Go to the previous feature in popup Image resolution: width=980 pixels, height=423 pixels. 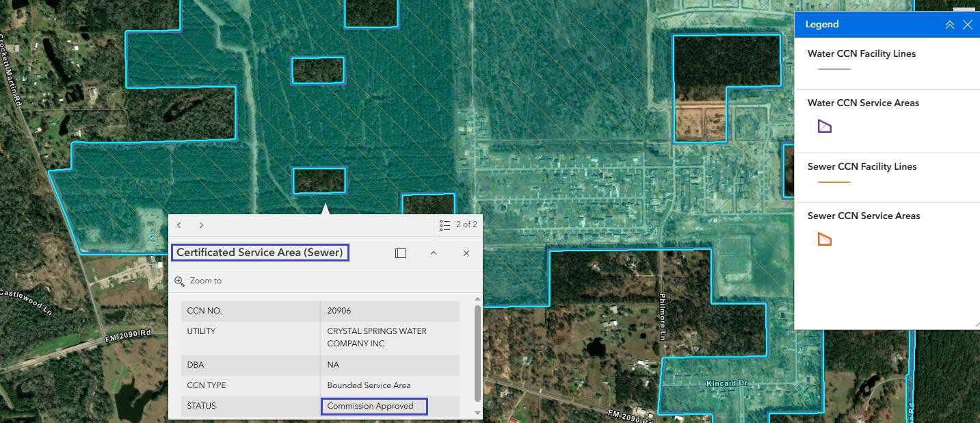[179, 225]
